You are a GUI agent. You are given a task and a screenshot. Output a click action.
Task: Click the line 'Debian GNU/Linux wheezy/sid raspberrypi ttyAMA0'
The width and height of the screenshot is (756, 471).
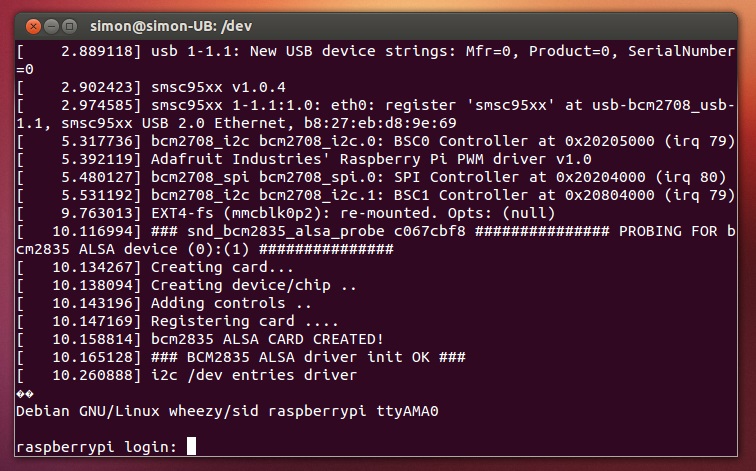[227, 411]
